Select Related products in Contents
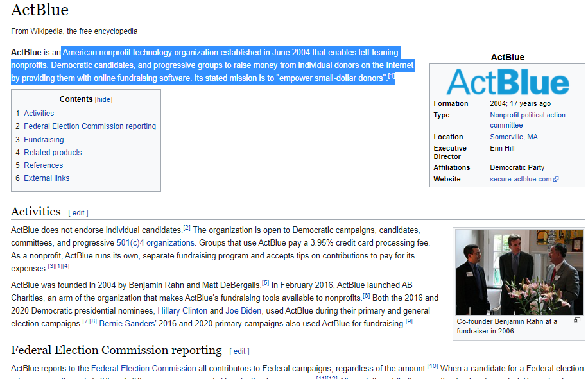588x379 pixels. click(x=53, y=153)
